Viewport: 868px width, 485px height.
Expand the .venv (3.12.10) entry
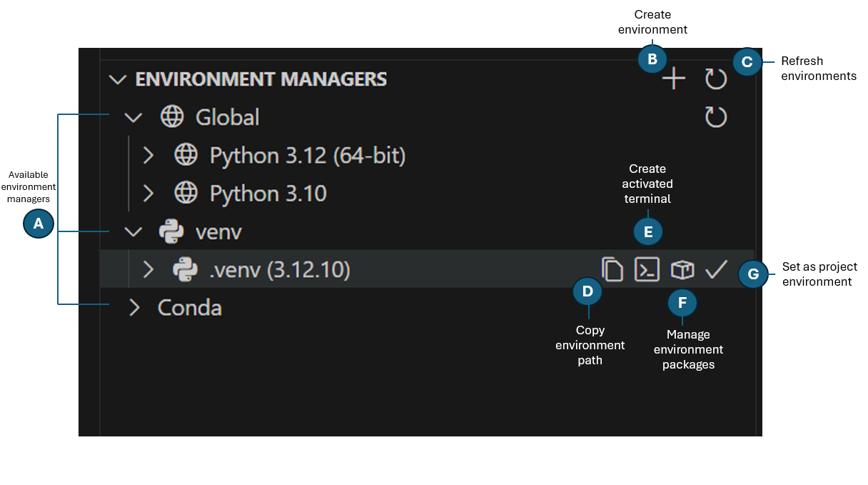coord(148,270)
